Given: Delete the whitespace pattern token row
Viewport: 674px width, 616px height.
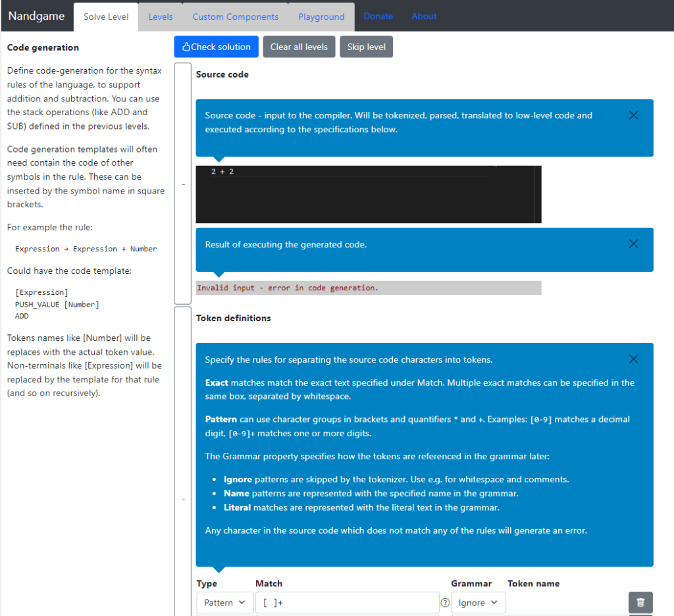Looking at the screenshot, I should (640, 602).
